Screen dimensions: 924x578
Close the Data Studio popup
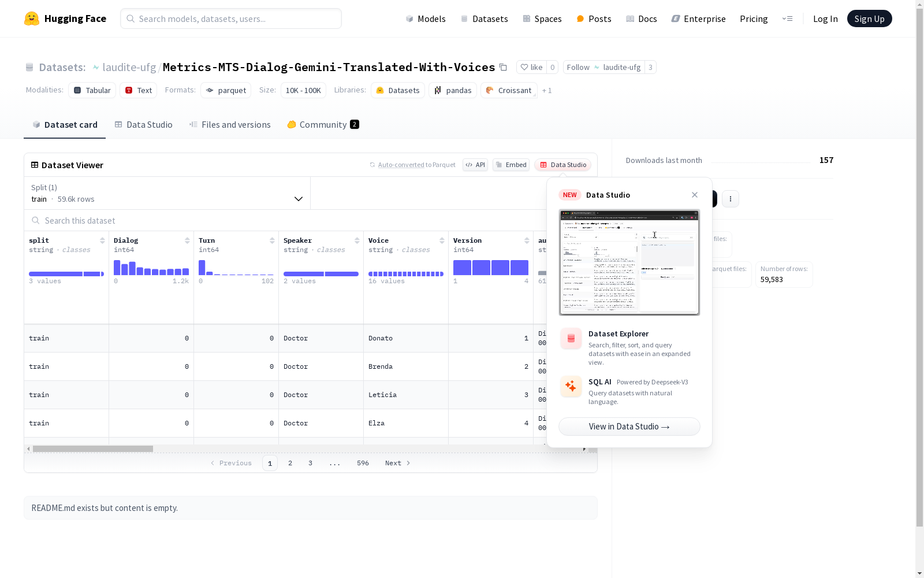coord(695,195)
